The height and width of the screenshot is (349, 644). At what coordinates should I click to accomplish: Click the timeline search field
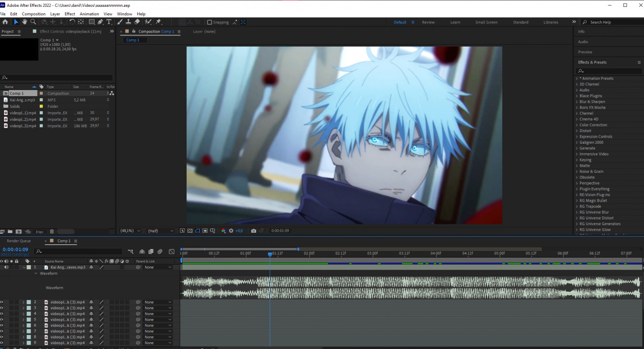click(x=78, y=251)
